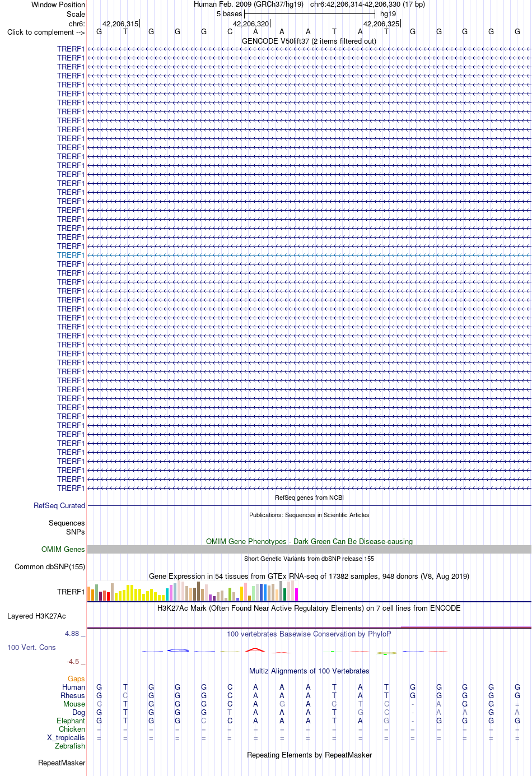Click the SNPs track label

click(76, 532)
